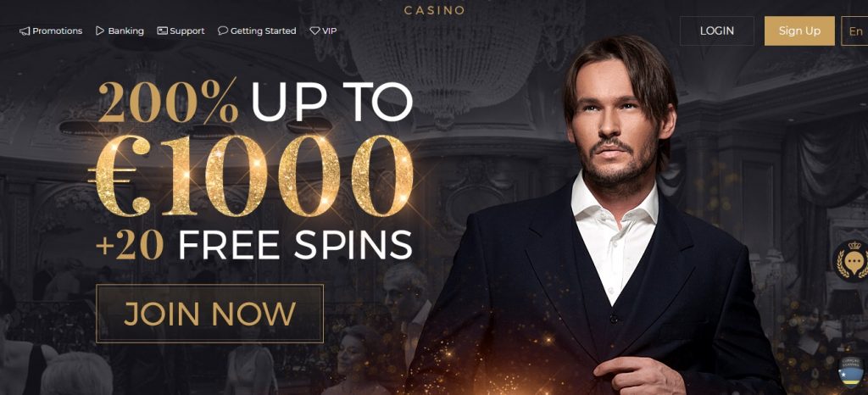This screenshot has width=868, height=395.
Task: Click the CASINO logo at top
Action: [435, 9]
